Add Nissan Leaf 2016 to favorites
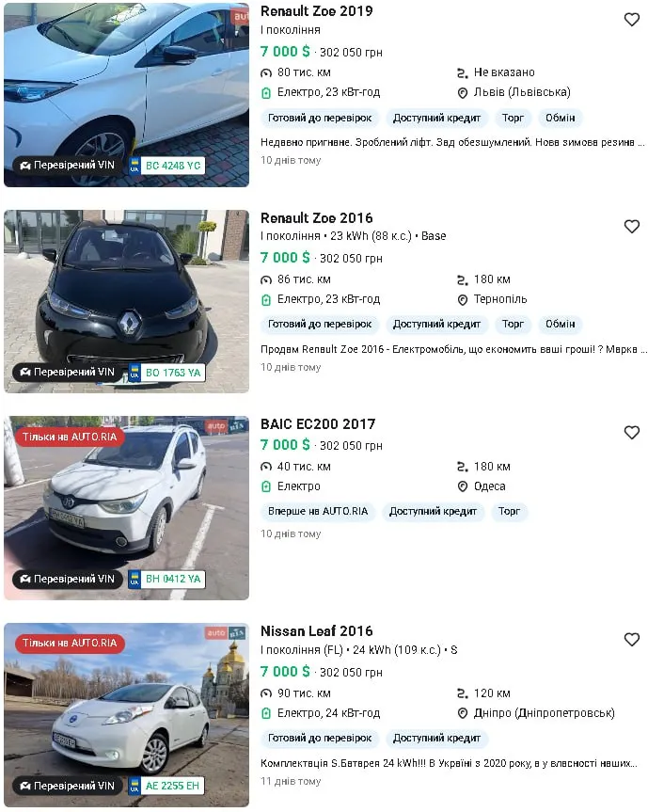 pos(632,640)
